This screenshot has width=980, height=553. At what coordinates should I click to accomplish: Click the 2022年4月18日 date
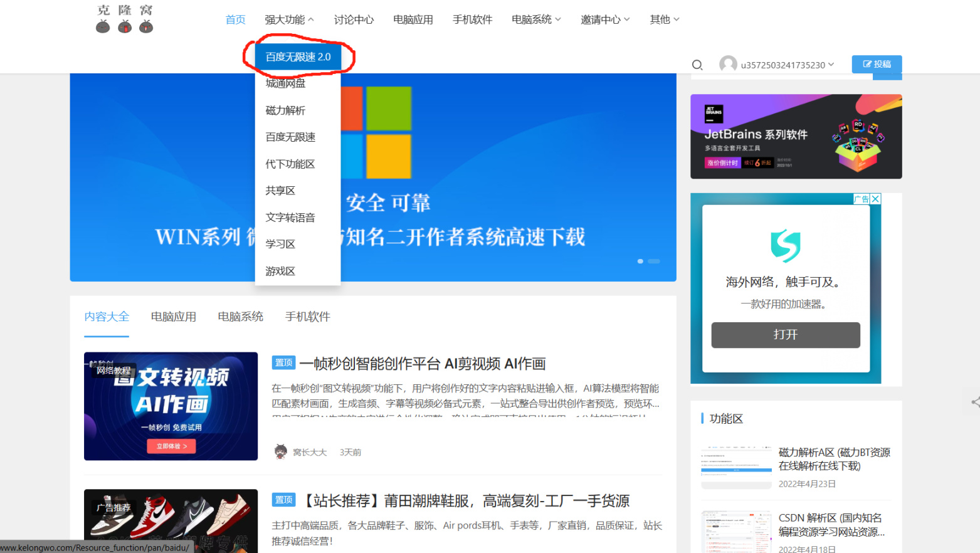tap(807, 549)
